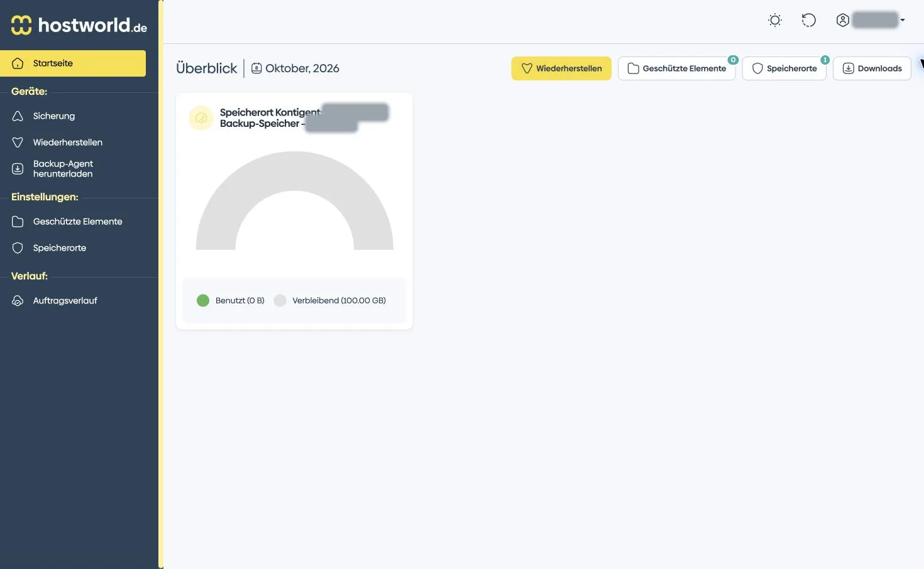Open Startseite in the sidebar
The image size is (924, 569).
(73, 63)
